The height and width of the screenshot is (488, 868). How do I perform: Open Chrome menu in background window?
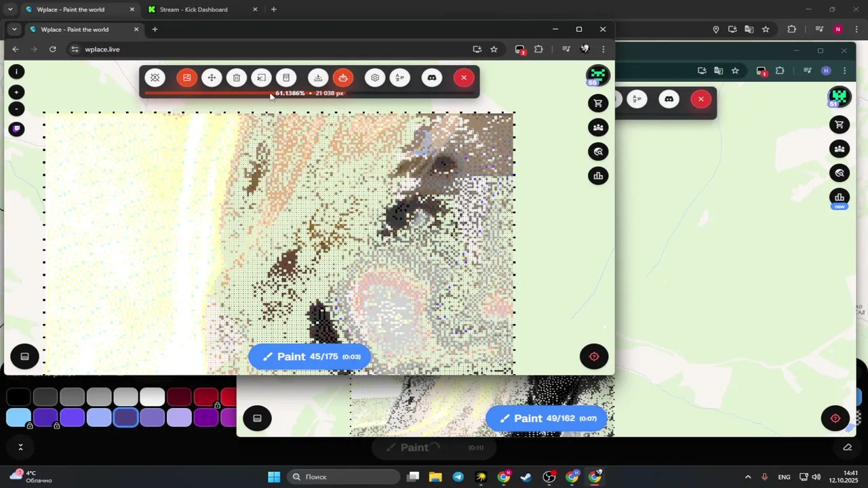coord(856,29)
